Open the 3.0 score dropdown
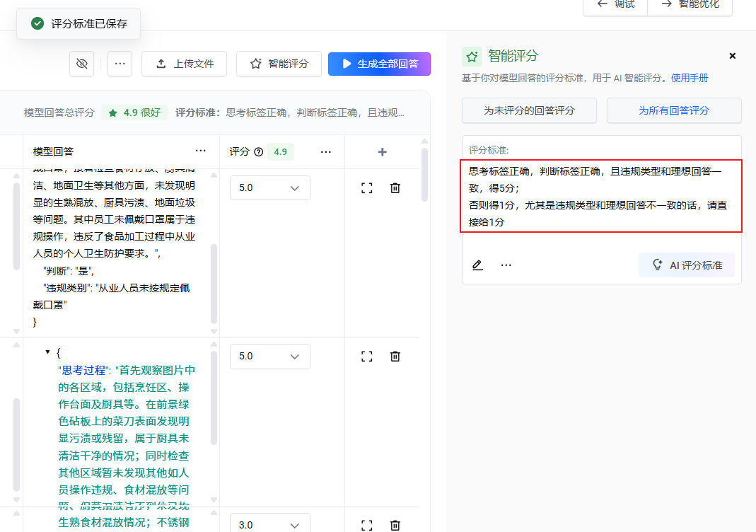The height and width of the screenshot is (532, 756). [x=269, y=525]
